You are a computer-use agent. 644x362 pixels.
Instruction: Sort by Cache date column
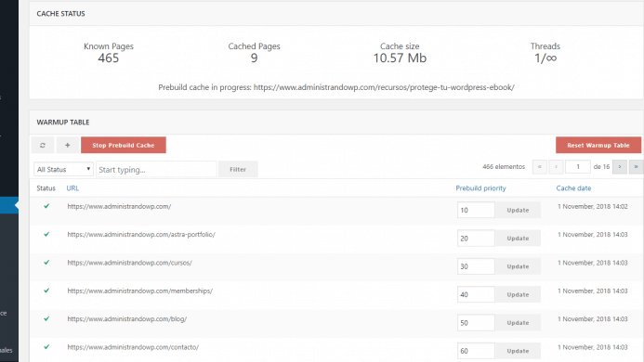click(x=573, y=188)
